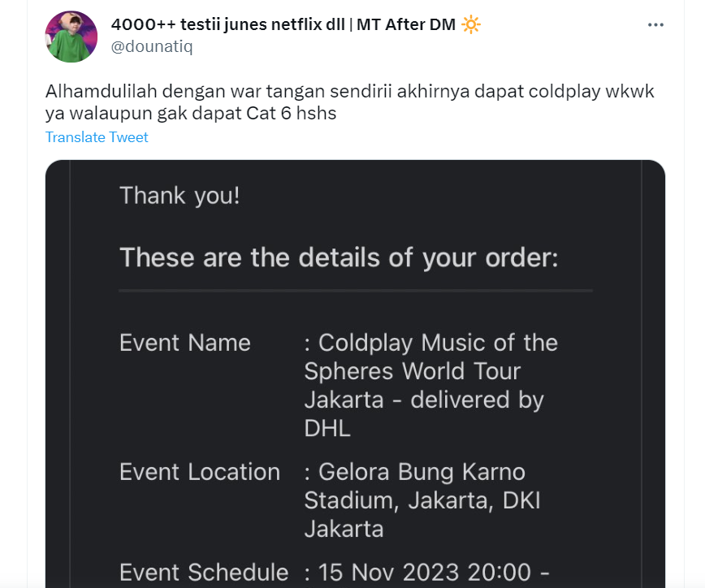Click the Event Name label

tap(185, 343)
